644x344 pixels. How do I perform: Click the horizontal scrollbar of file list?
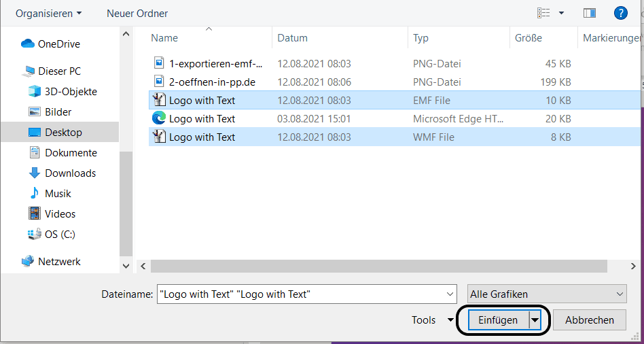click(x=387, y=266)
